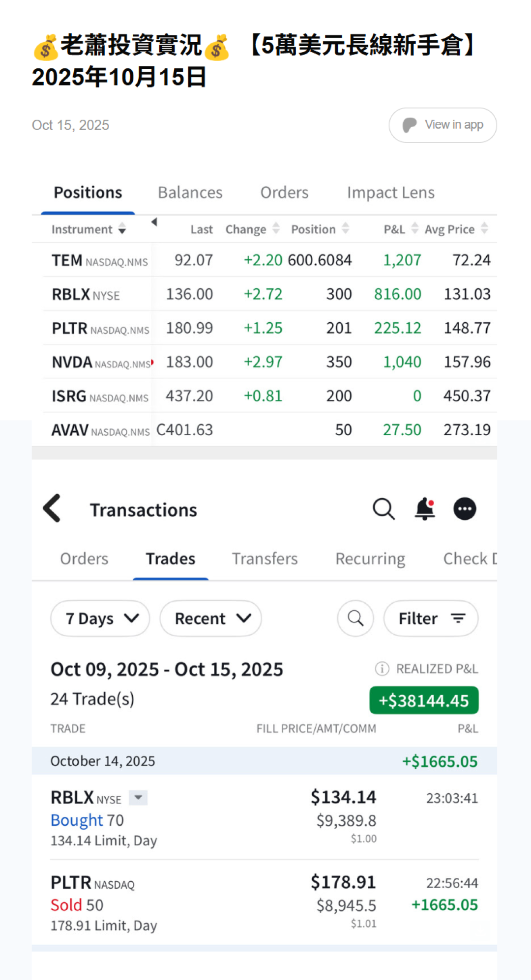Open the Filter button
531x980 pixels.
tap(431, 618)
